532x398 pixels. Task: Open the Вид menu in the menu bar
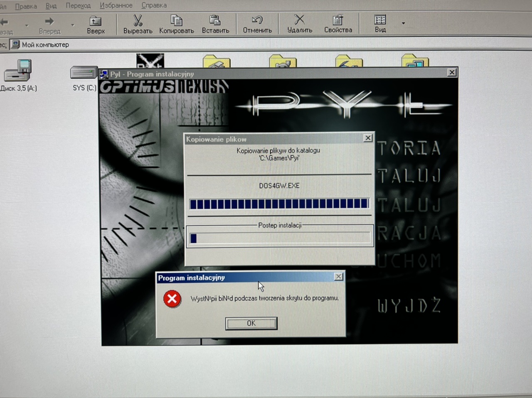(51, 6)
